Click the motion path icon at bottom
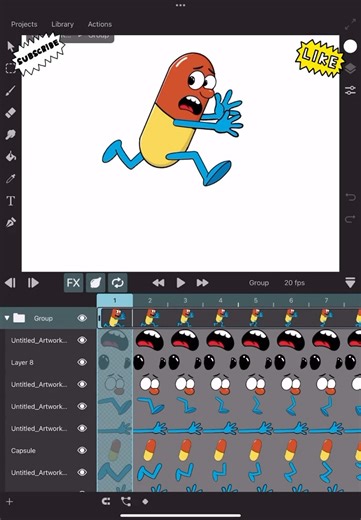 pyautogui.click(x=126, y=501)
